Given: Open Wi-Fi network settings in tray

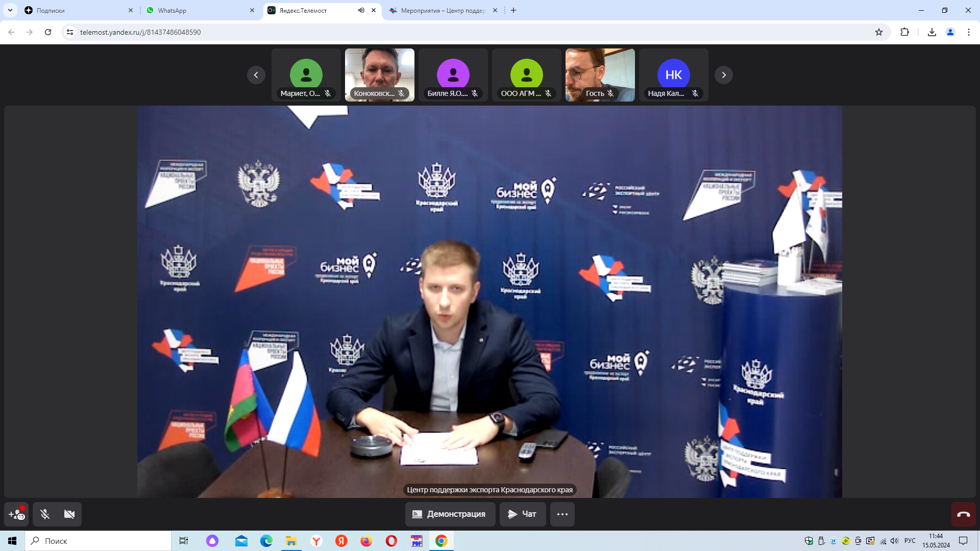Looking at the screenshot, I should pyautogui.click(x=883, y=541).
